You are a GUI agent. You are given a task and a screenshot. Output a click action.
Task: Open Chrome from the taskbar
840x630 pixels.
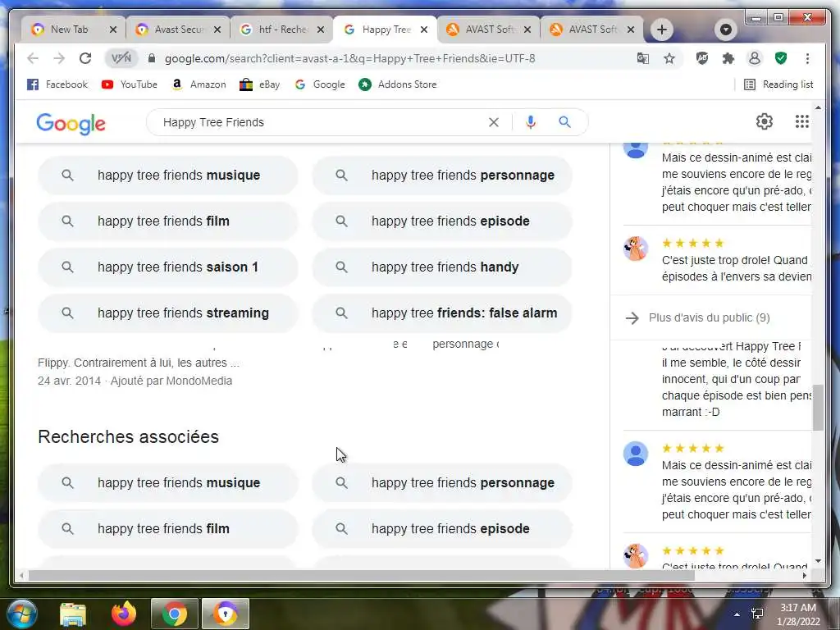175,614
